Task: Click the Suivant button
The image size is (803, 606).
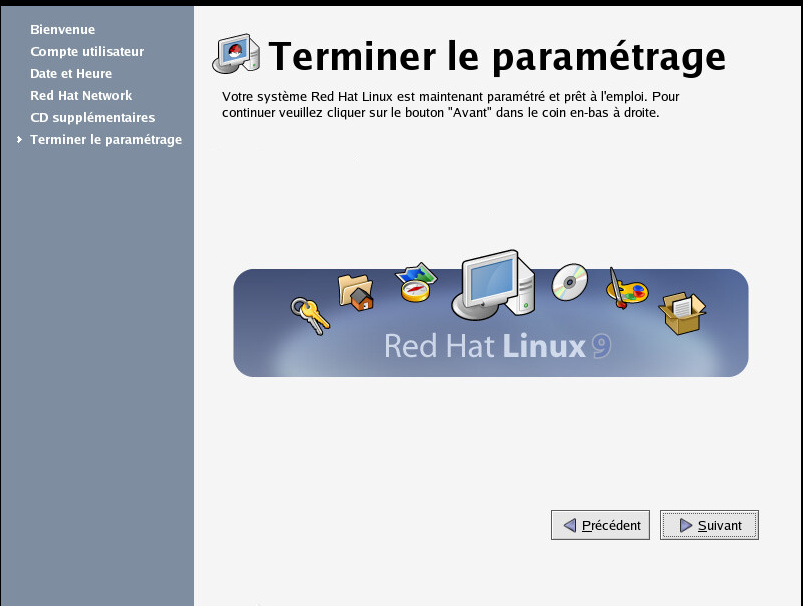Action: pyautogui.click(x=709, y=525)
